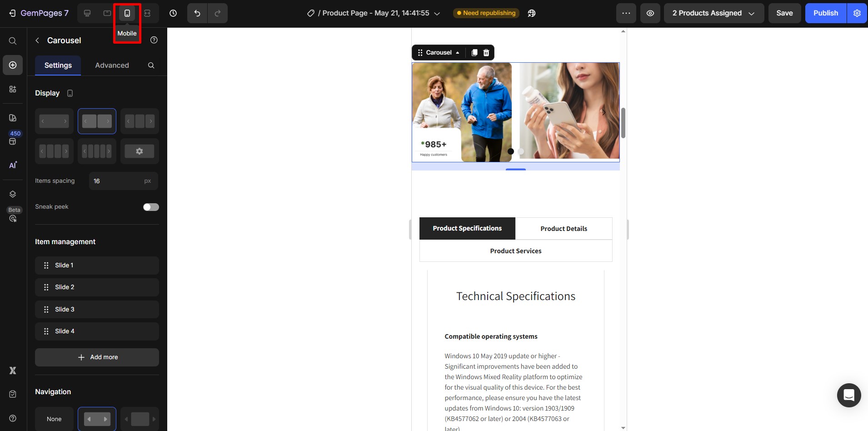The height and width of the screenshot is (431, 868).
Task: Click the undo arrow in the toolbar
Action: [196, 13]
